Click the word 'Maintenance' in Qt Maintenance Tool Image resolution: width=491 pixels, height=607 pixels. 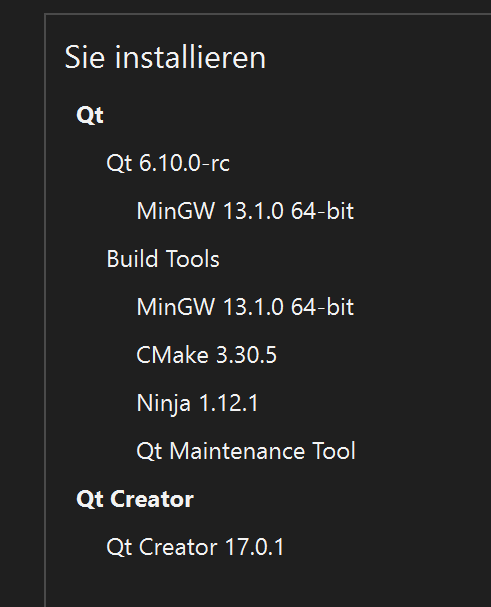237,451
